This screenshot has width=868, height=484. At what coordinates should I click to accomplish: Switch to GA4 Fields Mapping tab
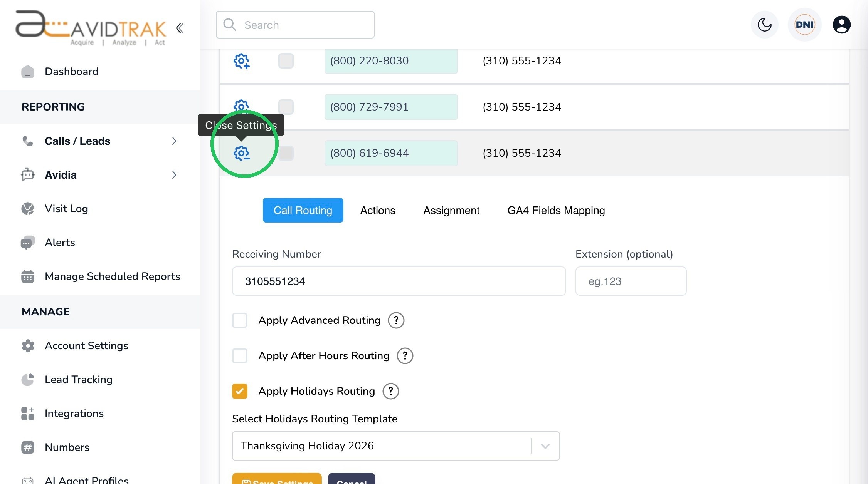[556, 210]
